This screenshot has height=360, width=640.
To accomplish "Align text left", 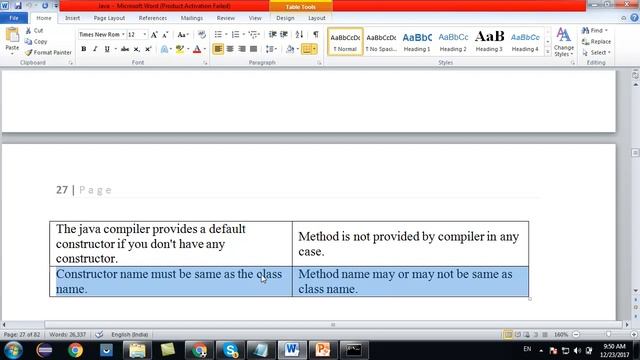I will point(218,49).
